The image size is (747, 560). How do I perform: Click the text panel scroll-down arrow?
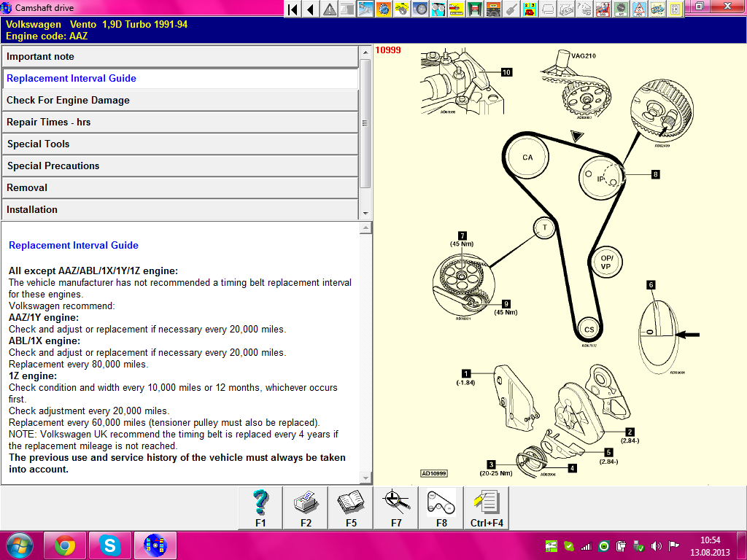[x=365, y=478]
